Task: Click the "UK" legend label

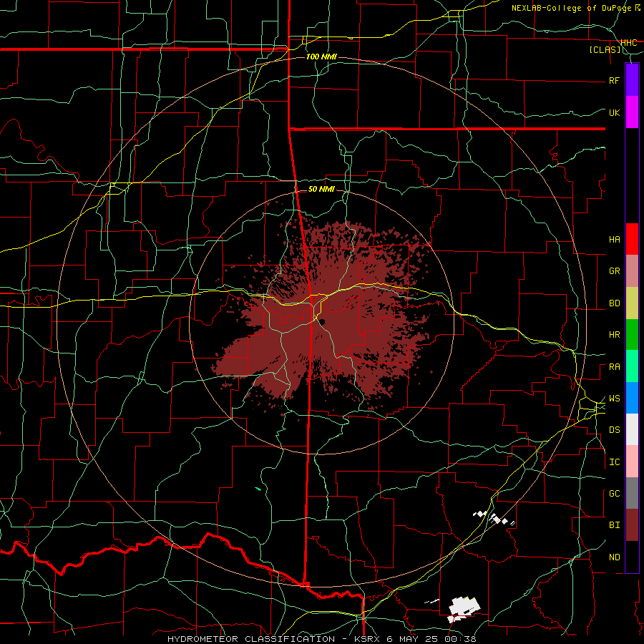Action: tap(614, 112)
